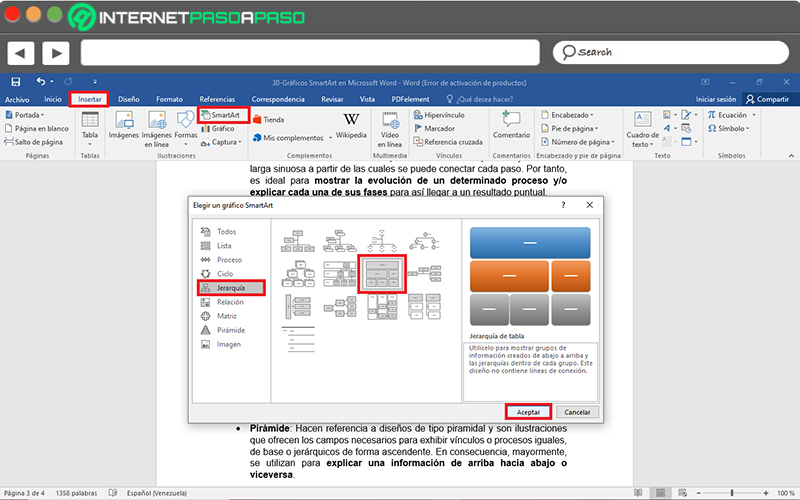
Task: Choose the Jerarquía de tabla thumbnail
Action: pyautogui.click(x=382, y=274)
